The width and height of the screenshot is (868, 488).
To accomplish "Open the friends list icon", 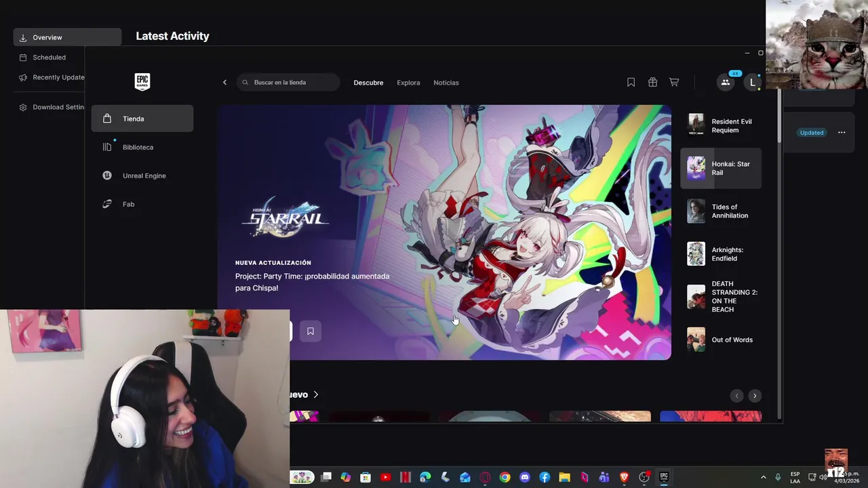I will [725, 83].
